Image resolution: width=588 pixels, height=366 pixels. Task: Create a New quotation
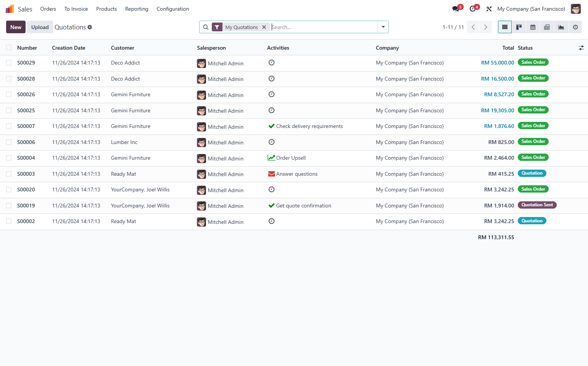coord(16,27)
